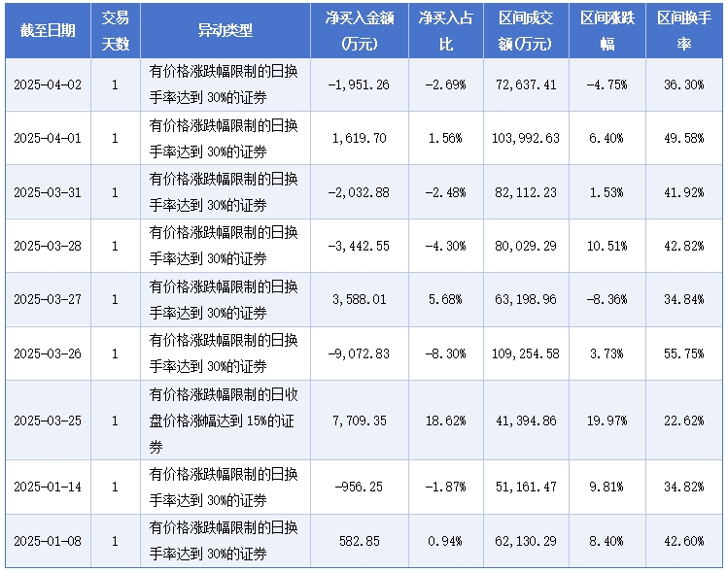Click turnover value 103,992.63 cell
Image resolution: width=728 pixels, height=572 pixels.
[526, 138]
